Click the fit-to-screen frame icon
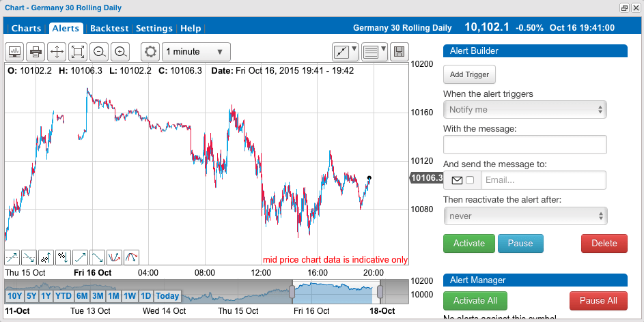This screenshot has height=322, width=644. click(x=78, y=52)
